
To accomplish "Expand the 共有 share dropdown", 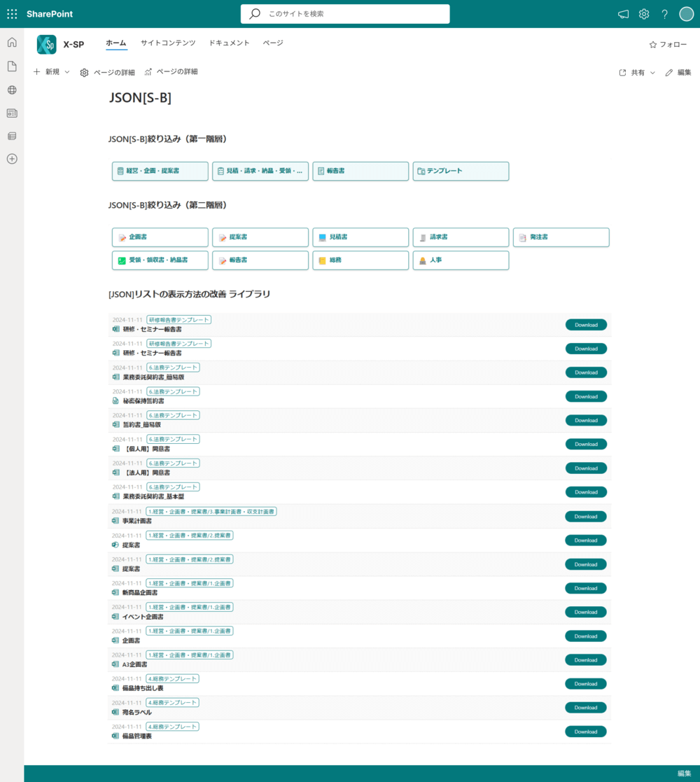I will tap(637, 73).
